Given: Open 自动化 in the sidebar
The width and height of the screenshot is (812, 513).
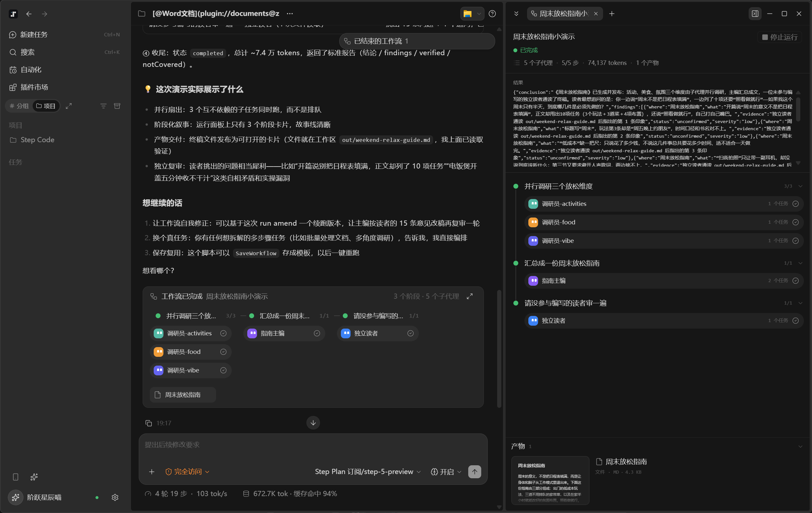Looking at the screenshot, I should click(x=64, y=70).
